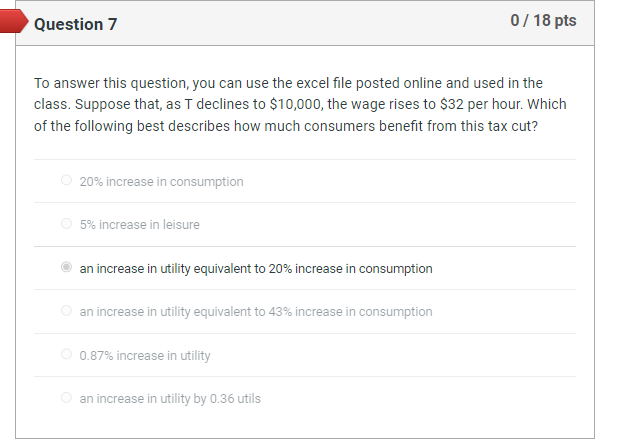Click the 'increase in utility by 0.36 utils' text

[x=170, y=398]
